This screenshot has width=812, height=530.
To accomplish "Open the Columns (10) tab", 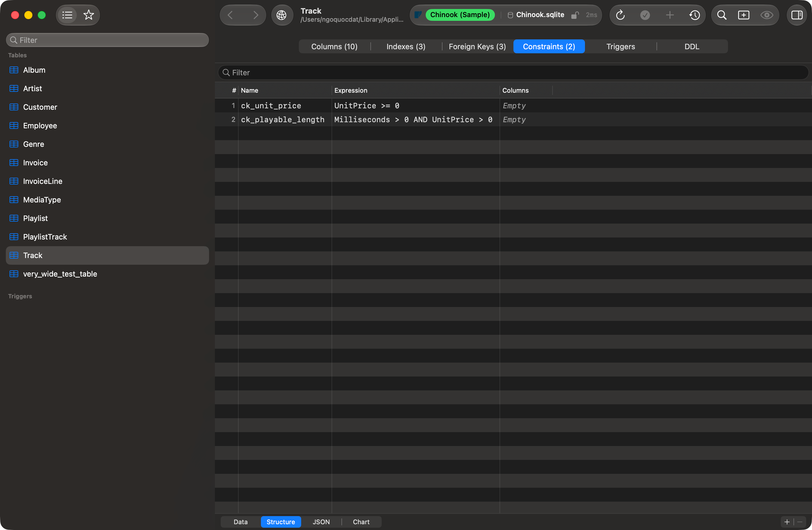I will click(x=334, y=46).
